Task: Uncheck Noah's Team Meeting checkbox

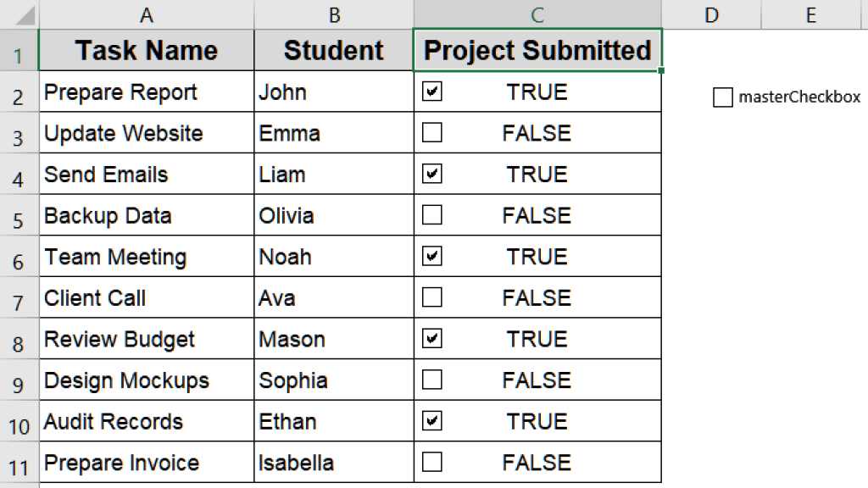Action: (x=431, y=256)
